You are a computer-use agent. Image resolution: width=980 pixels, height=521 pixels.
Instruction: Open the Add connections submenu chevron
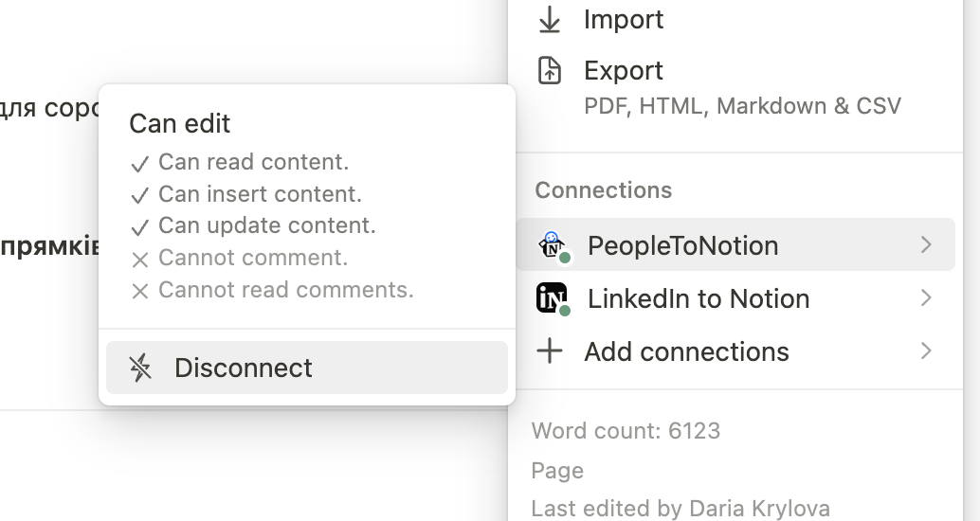click(x=926, y=351)
